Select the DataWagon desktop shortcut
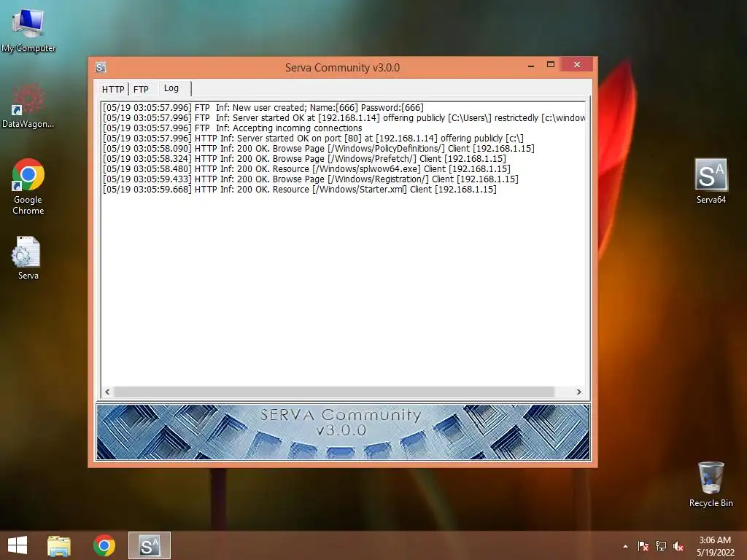 click(x=28, y=106)
